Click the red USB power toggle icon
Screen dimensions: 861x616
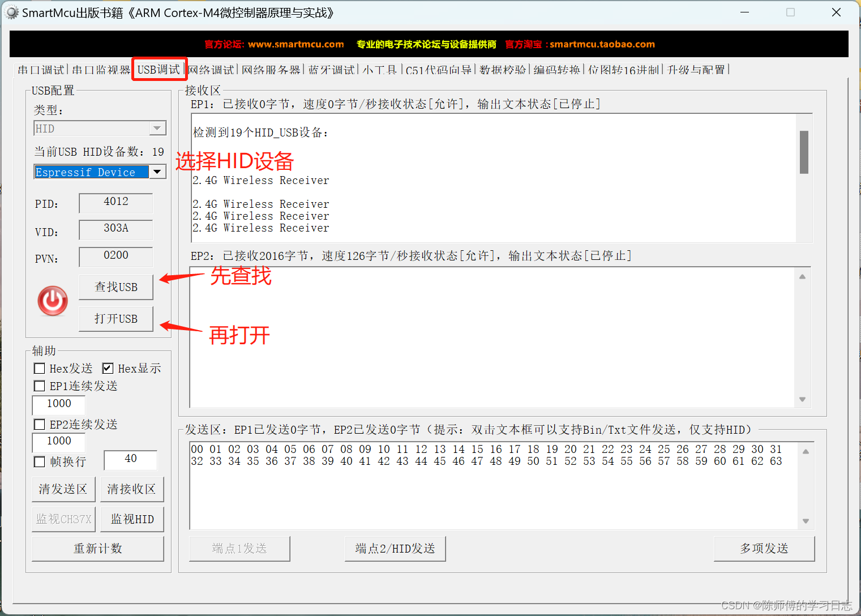point(52,301)
